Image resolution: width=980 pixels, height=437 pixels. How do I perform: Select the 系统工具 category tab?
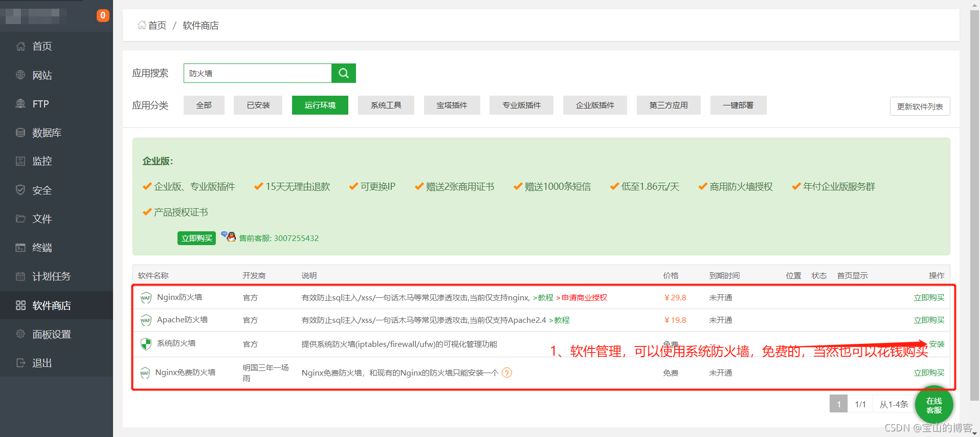pos(386,105)
